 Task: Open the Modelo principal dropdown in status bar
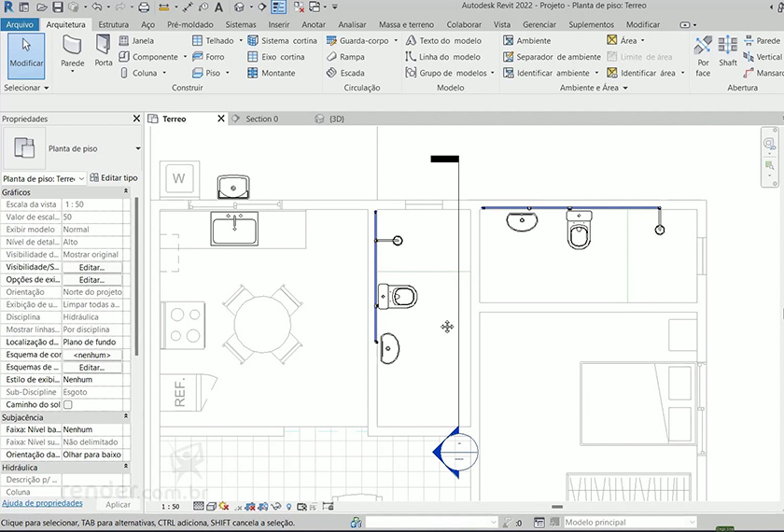coord(691,523)
